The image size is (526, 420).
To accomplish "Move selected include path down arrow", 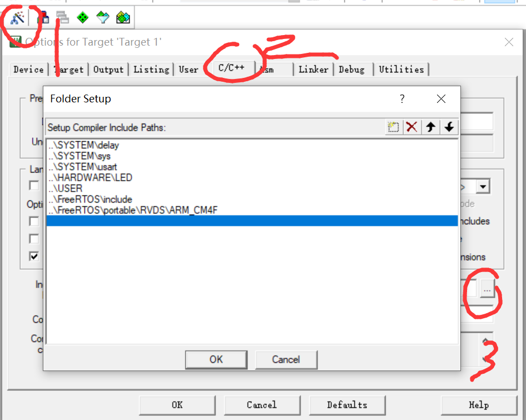I will pos(449,127).
